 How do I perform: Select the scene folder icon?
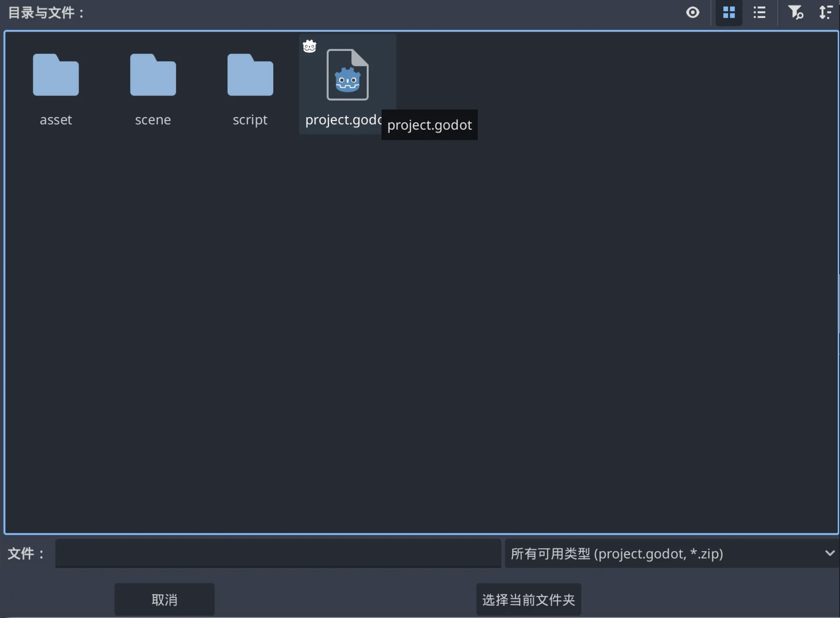[x=153, y=75]
